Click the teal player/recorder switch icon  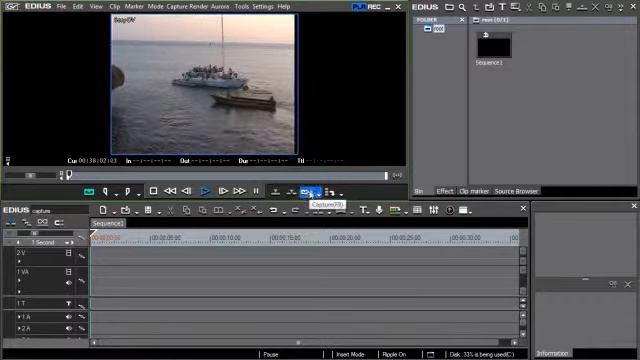click(x=89, y=191)
